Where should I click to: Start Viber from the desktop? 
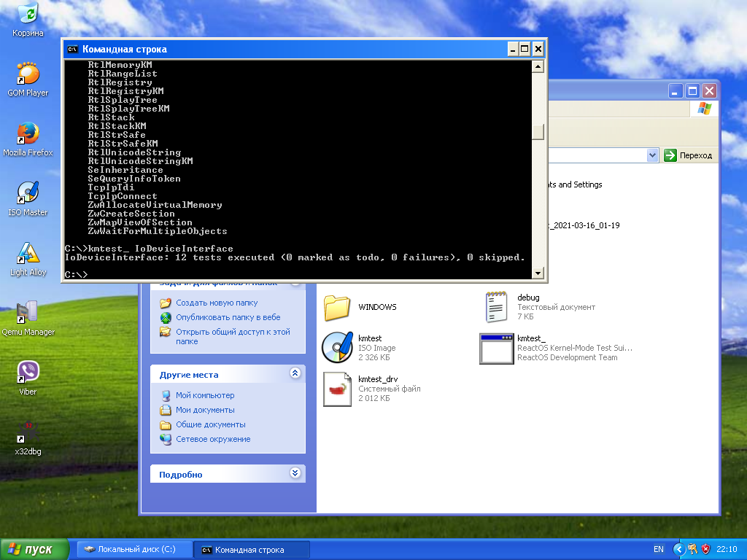28,370
